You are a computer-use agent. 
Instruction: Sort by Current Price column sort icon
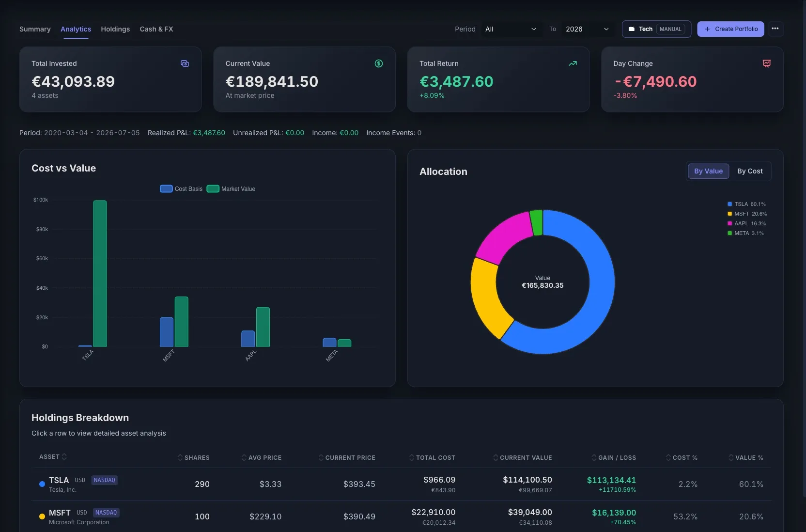click(x=321, y=457)
